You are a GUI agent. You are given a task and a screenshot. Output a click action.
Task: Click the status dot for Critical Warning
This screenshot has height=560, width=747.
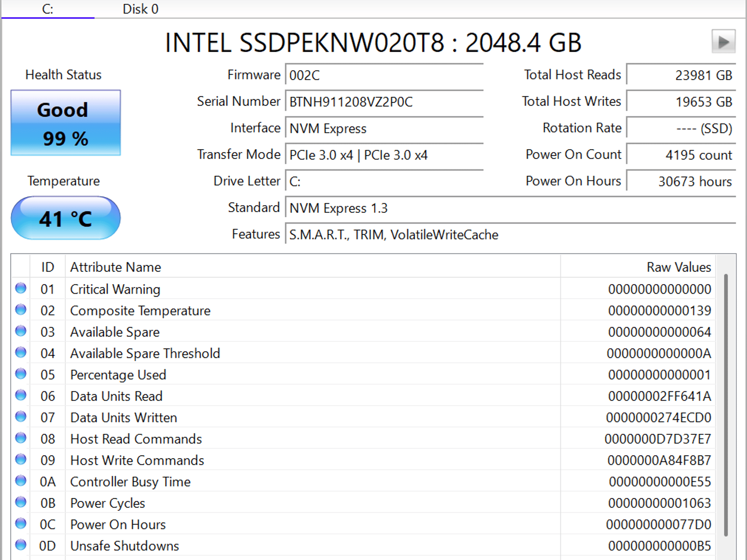click(x=21, y=288)
